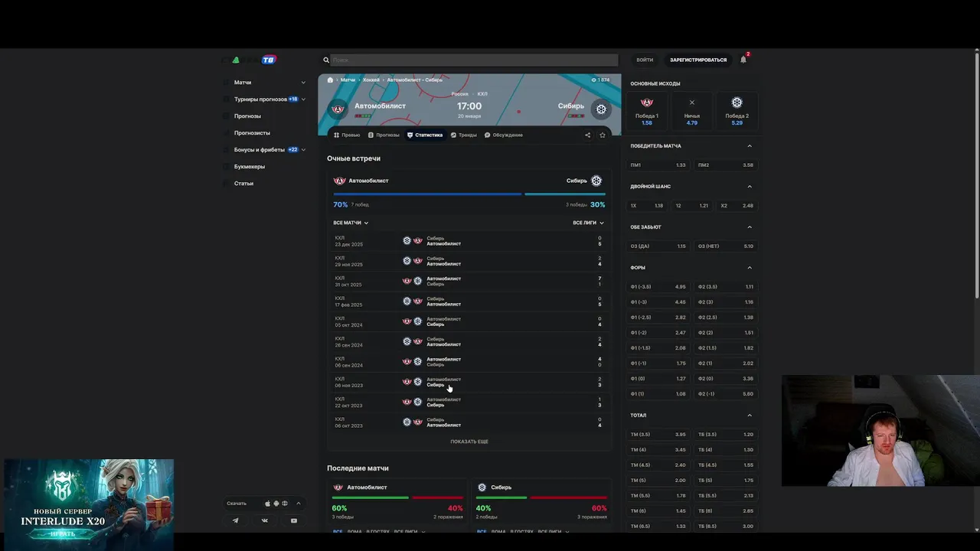The width and height of the screenshot is (980, 551).
Task: Open the ВСЕ МАТЧИ dropdown
Action: [351, 223]
